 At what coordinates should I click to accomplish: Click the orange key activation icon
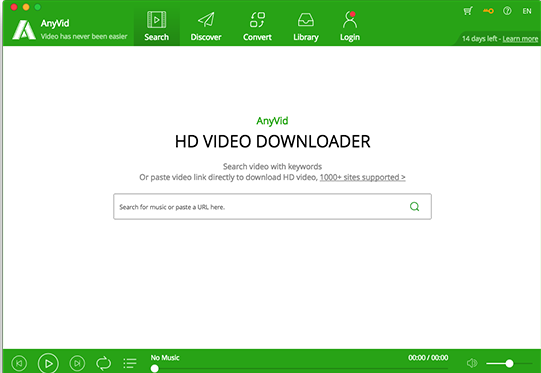[x=488, y=11]
